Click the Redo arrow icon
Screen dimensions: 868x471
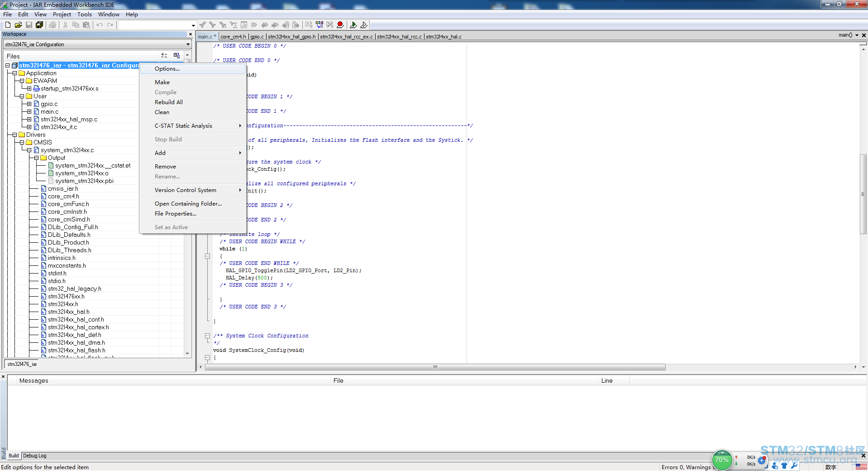point(110,25)
